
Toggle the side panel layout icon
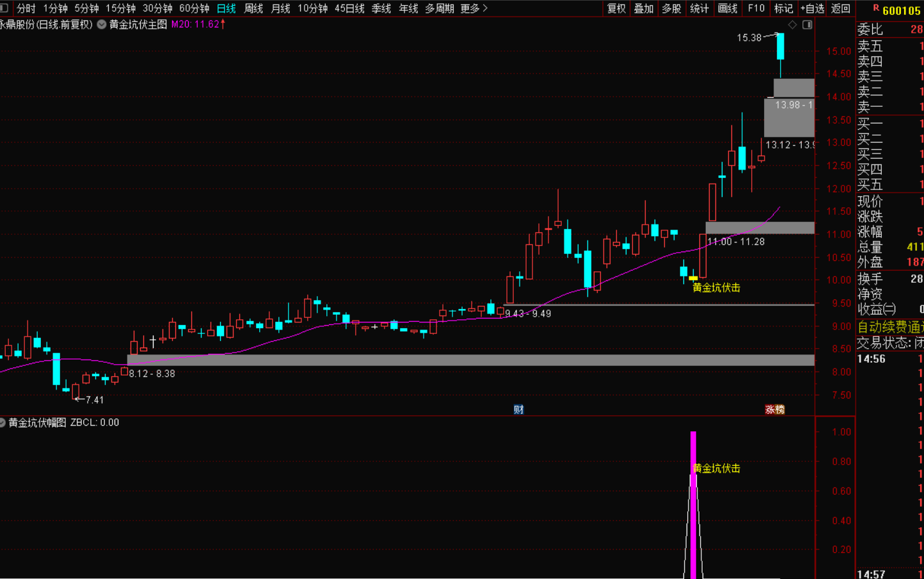click(808, 24)
